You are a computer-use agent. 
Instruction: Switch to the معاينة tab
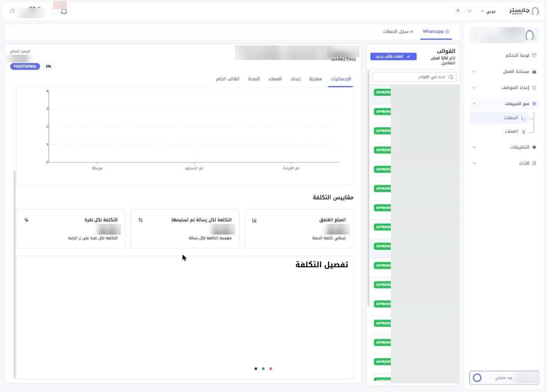pos(315,79)
